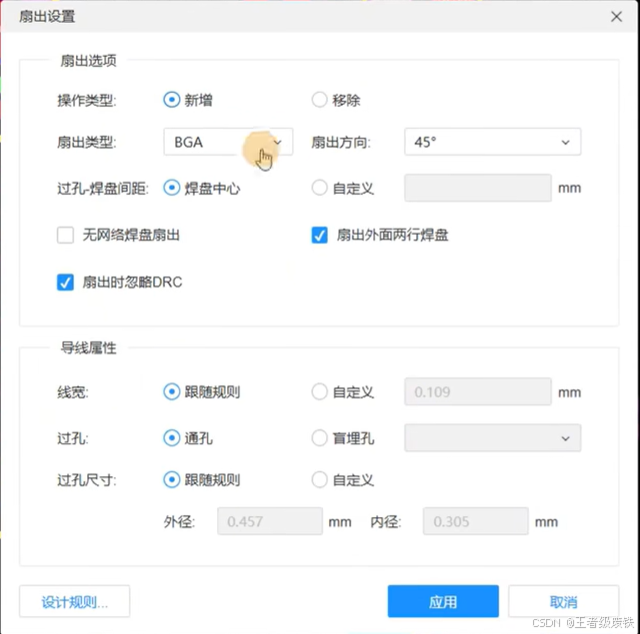Select 移除 operation type radio
Viewport: 640px width, 634px height.
[x=319, y=100]
